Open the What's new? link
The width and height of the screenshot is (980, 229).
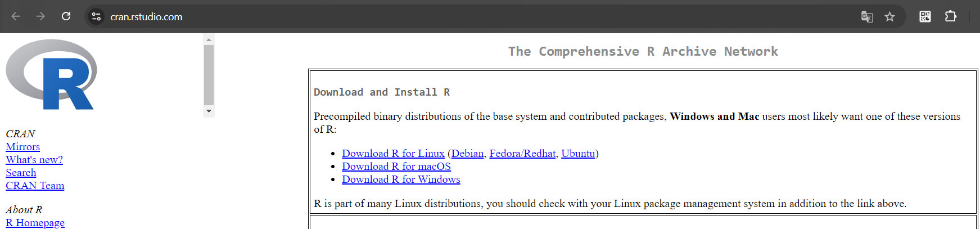(34, 160)
